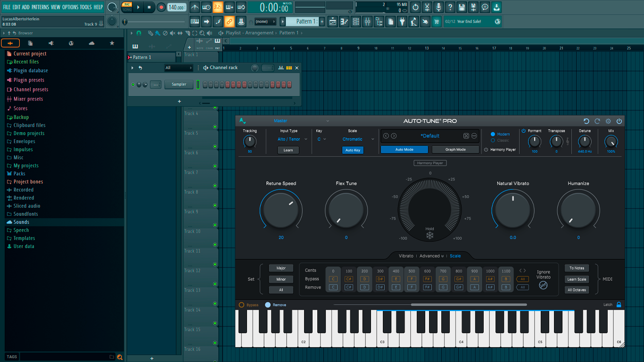
Task: Click the undo history icon in top toolbar
Action: point(415,7)
